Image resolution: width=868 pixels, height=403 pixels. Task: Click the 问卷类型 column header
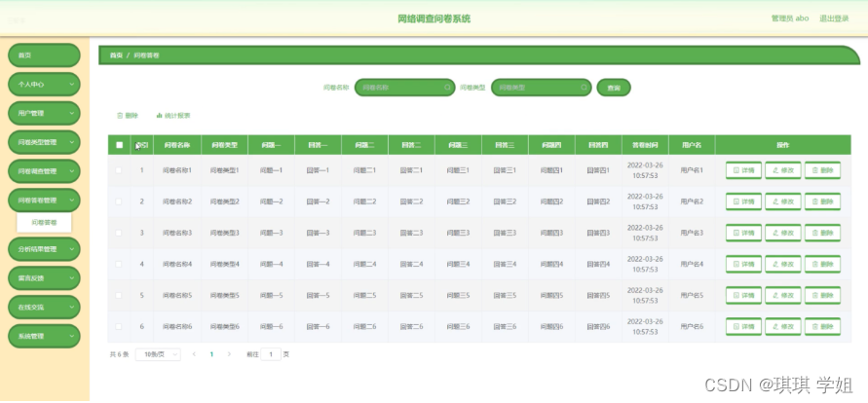224,145
